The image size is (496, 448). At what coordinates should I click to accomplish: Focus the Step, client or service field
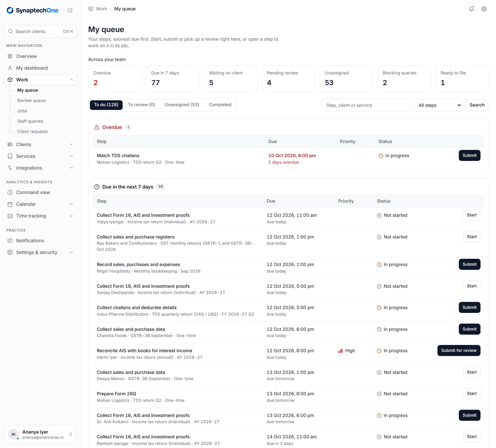point(366,105)
